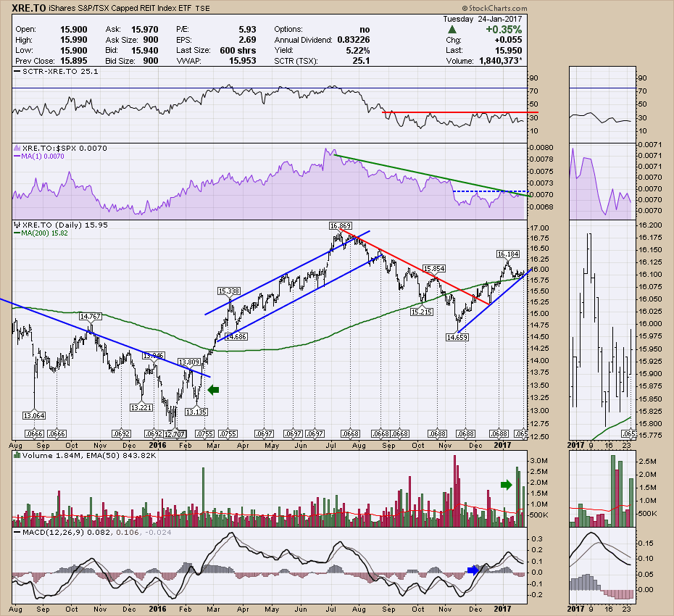Viewport: 674px width, 616px height.
Task: Click the date Tuesday 24-Jan-2017
Action: point(482,20)
